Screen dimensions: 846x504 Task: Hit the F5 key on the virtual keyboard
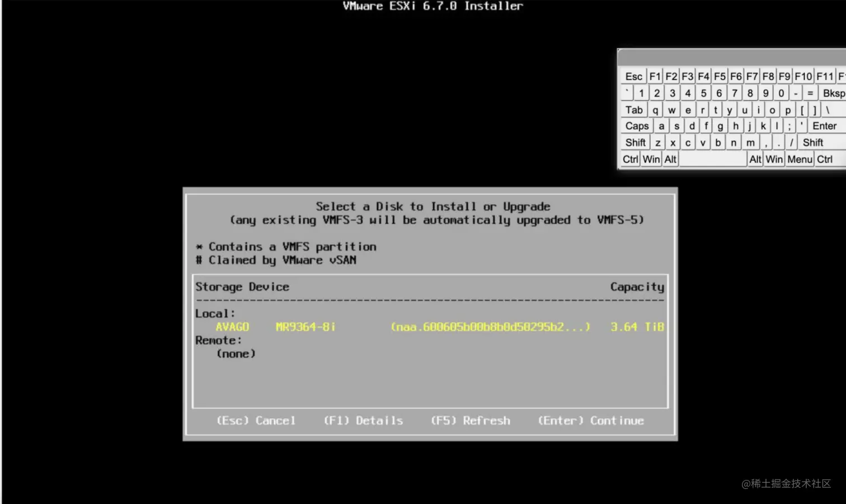[720, 77]
